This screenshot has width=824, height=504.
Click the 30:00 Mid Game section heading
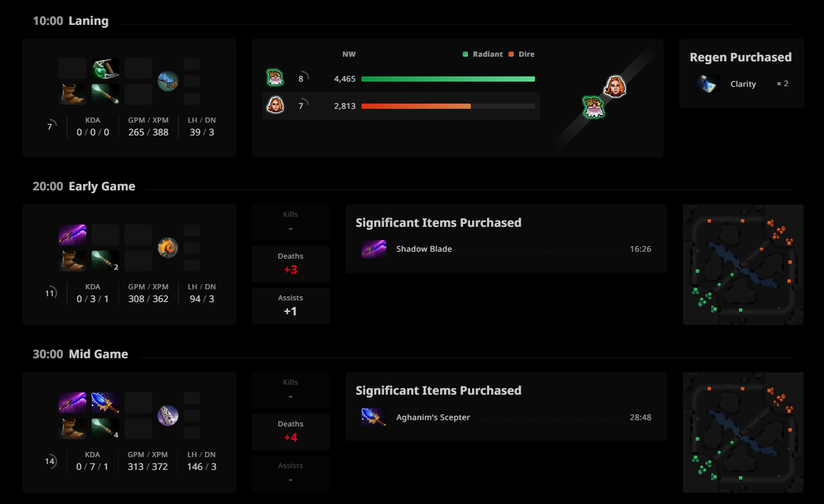tap(80, 354)
